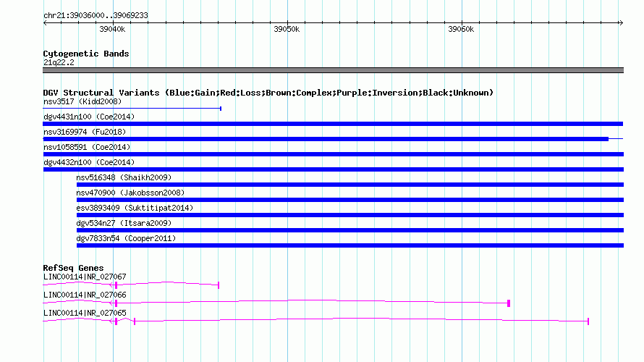The width and height of the screenshot is (644, 362).
Task: Click the magenta NR_027066 transcript line
Action: pyautogui.click(x=276, y=302)
